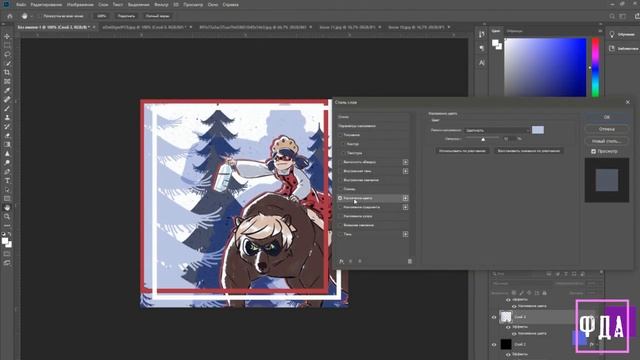Hide the black-thumbnail Слой 2 layer eye
This screenshot has height=360, width=640.
(494, 344)
